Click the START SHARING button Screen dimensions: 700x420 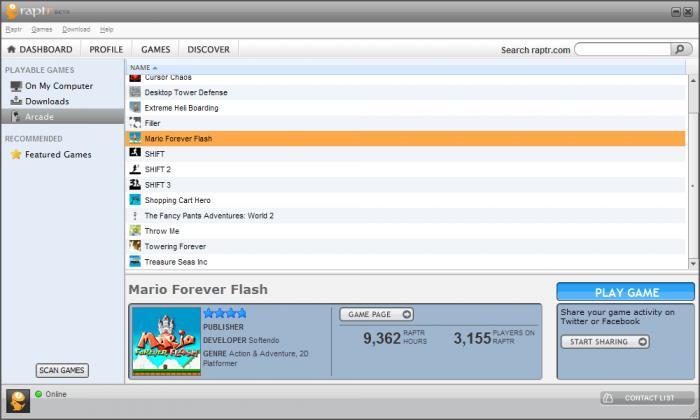(x=605, y=341)
